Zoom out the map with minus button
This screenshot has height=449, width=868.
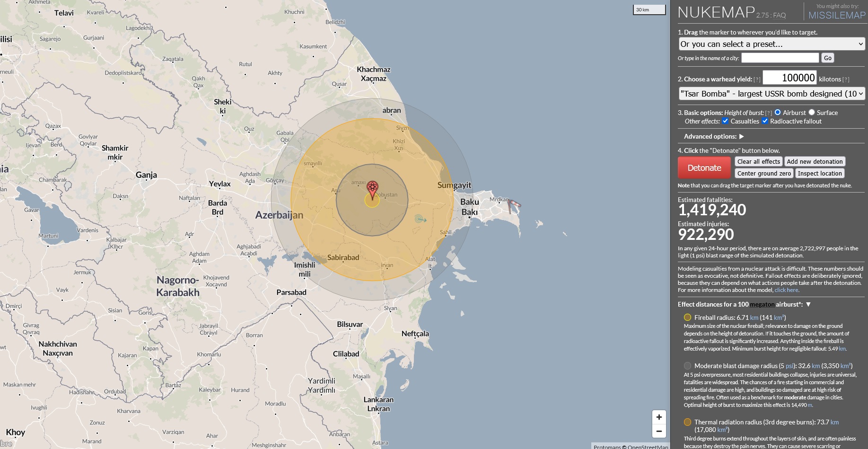point(659,431)
